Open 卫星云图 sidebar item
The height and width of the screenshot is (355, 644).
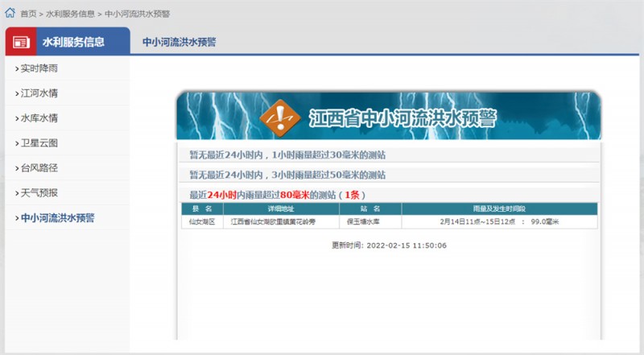[39, 143]
